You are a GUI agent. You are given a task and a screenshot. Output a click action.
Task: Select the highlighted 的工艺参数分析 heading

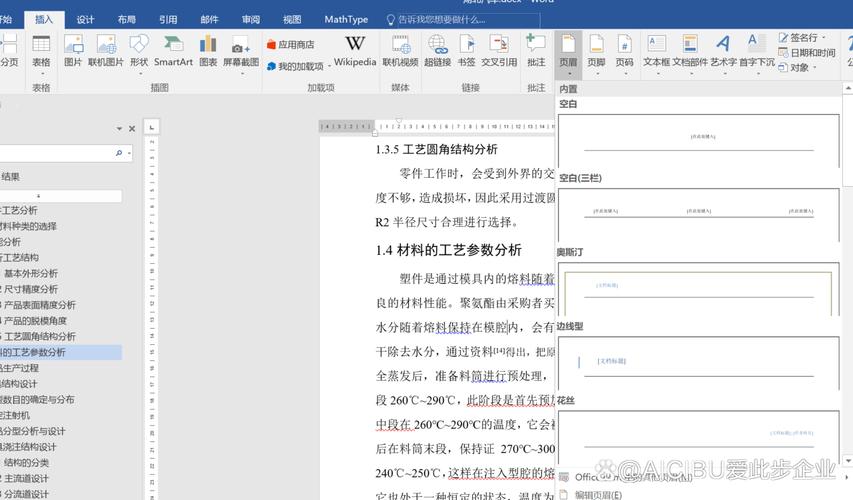point(61,352)
